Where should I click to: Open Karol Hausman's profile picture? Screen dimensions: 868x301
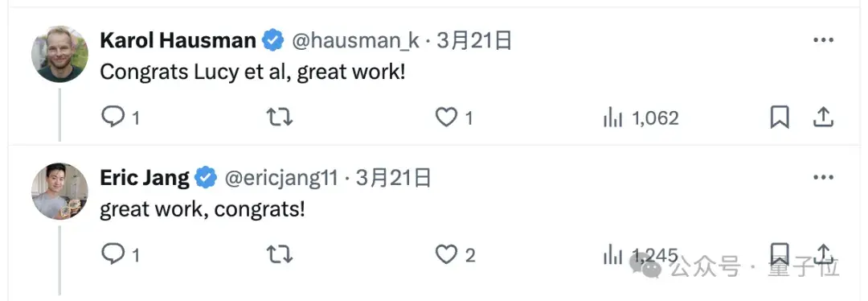(x=59, y=54)
